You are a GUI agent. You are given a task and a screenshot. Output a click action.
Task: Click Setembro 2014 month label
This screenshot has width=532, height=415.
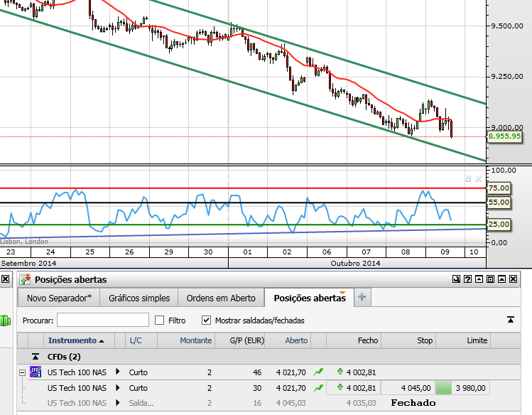(x=28, y=263)
